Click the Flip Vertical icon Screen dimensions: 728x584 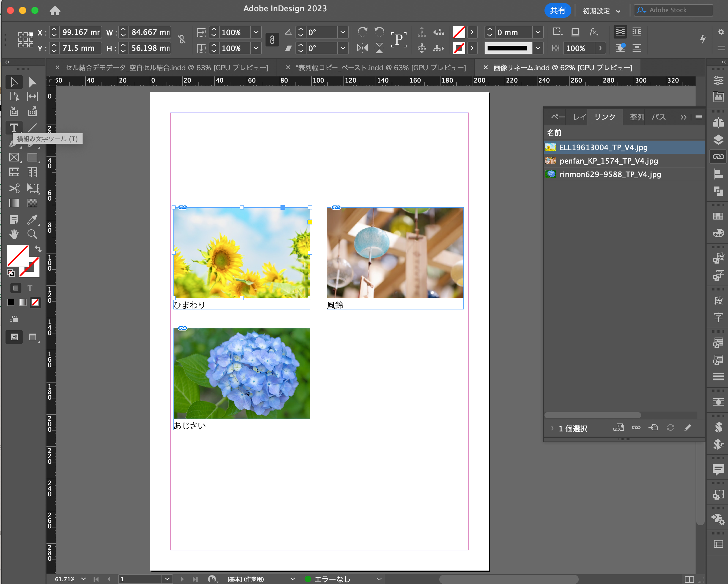click(379, 48)
